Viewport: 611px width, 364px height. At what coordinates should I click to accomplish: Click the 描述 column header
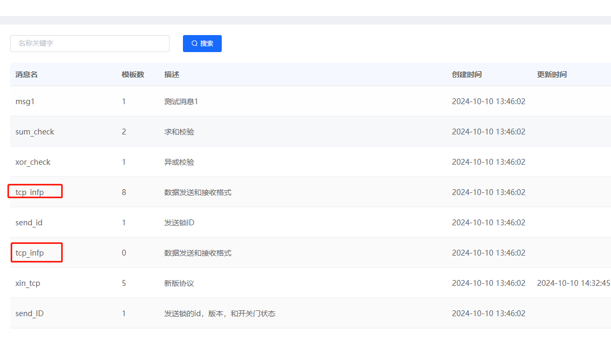(x=171, y=74)
